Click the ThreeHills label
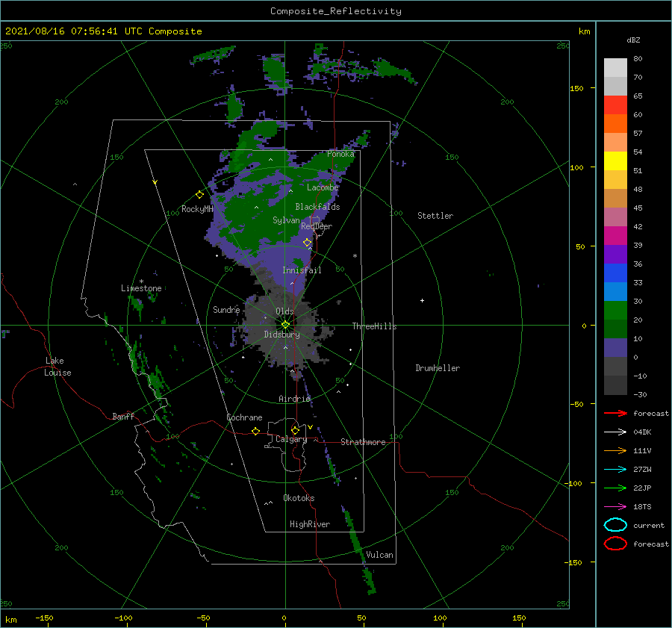 (x=374, y=326)
